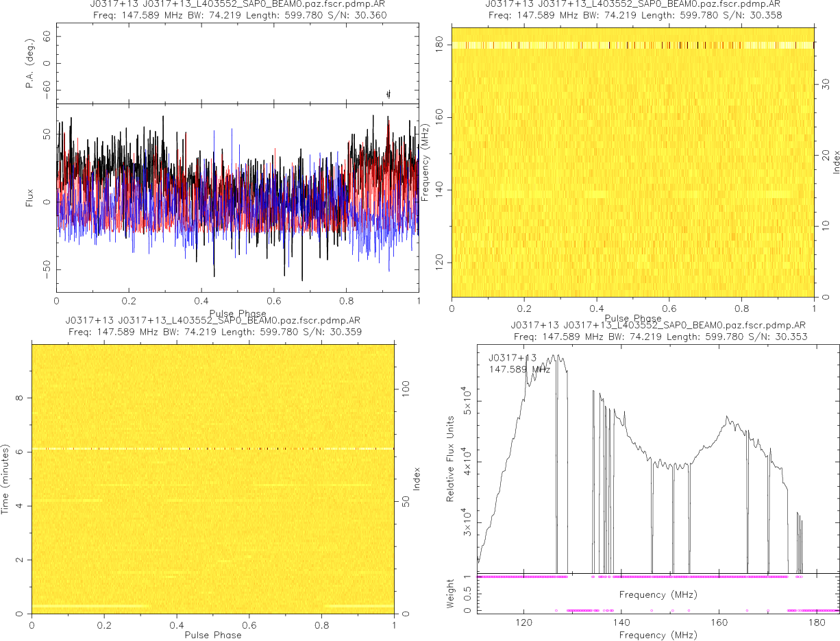Click the P.A. data point near phase 0.9
The width and height of the screenshot is (840, 641).
388,94
